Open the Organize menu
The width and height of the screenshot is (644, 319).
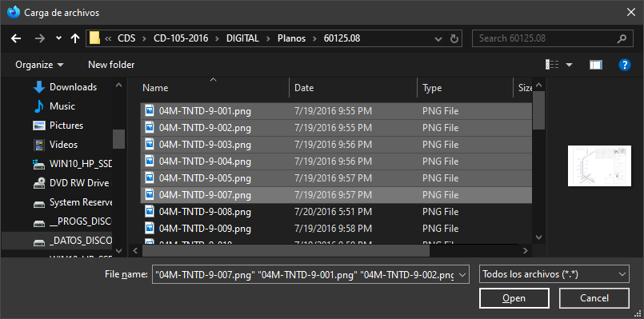(39, 65)
